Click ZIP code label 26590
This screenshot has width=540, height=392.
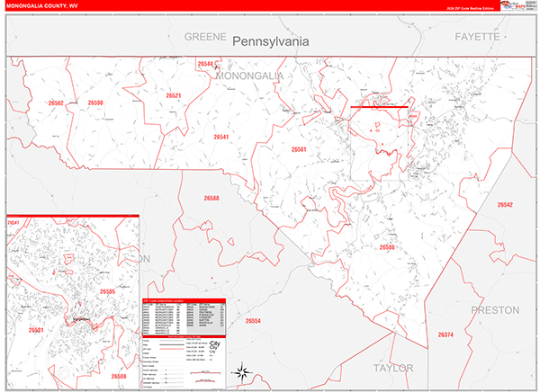click(95, 102)
